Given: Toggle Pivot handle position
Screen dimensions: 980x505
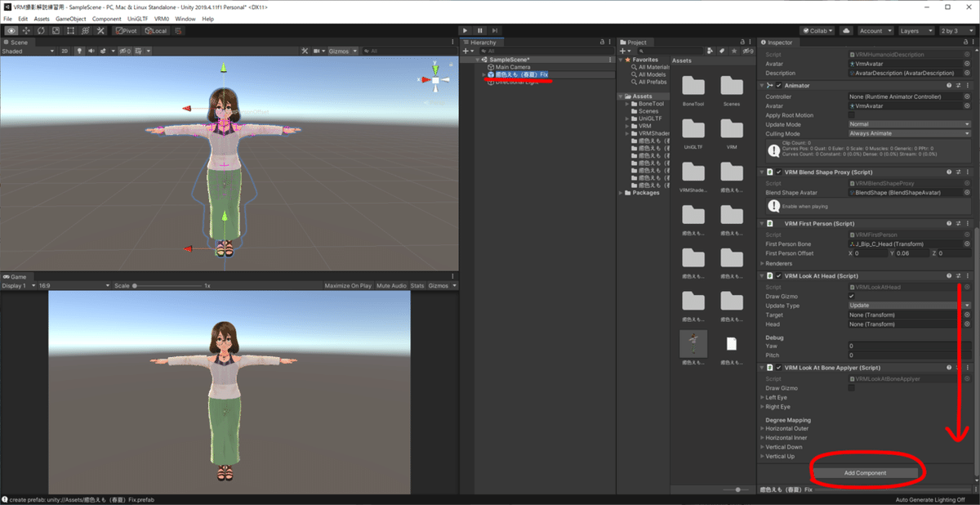Looking at the screenshot, I should click(x=127, y=30).
